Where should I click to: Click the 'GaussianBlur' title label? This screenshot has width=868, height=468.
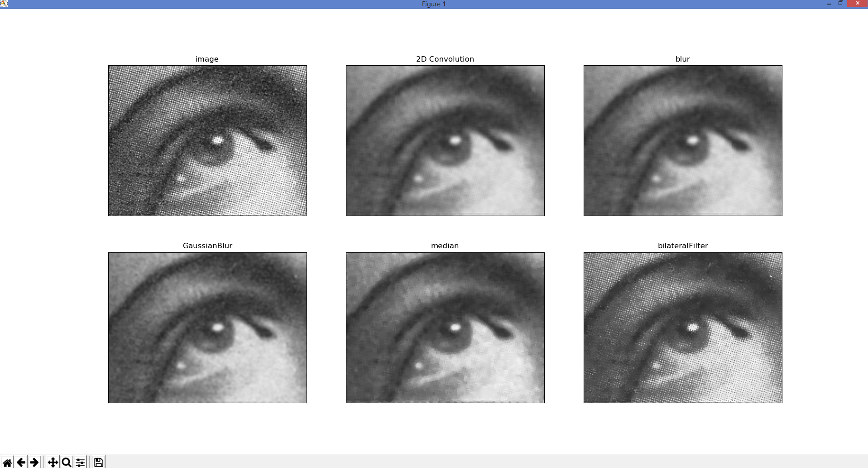(207, 246)
